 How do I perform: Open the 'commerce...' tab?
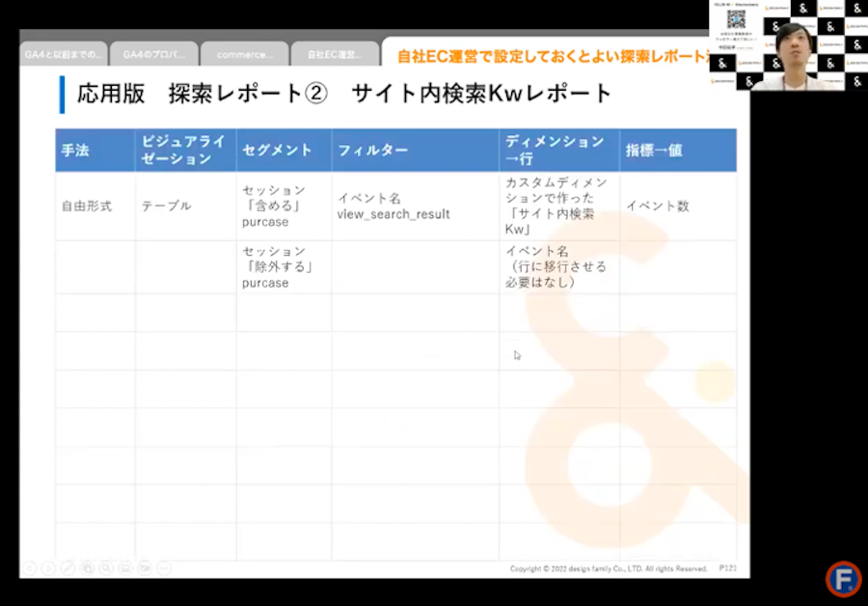tap(245, 54)
